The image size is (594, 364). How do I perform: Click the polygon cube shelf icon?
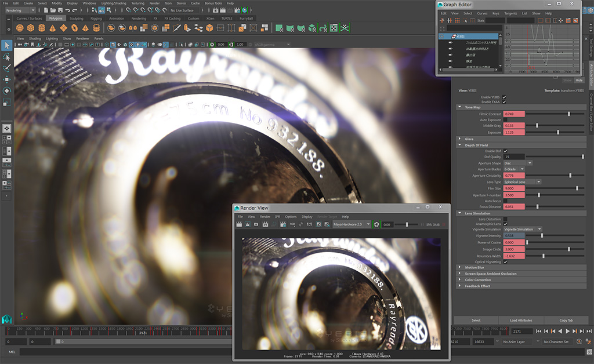click(31, 28)
